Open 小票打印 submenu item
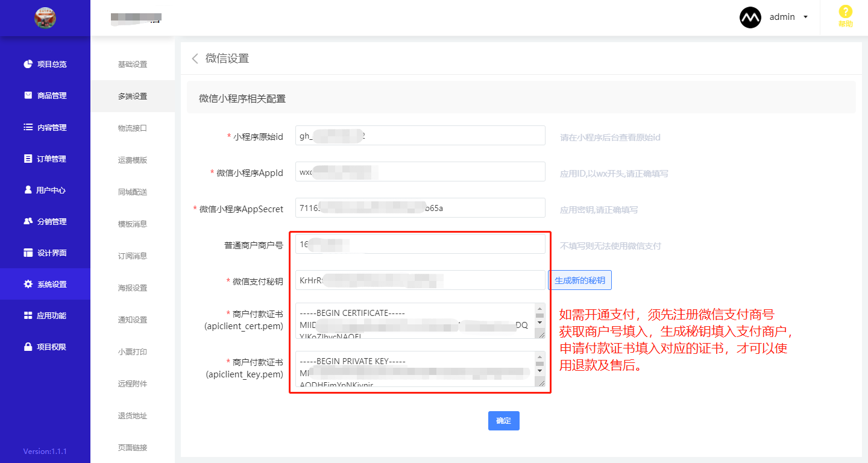 coord(133,352)
